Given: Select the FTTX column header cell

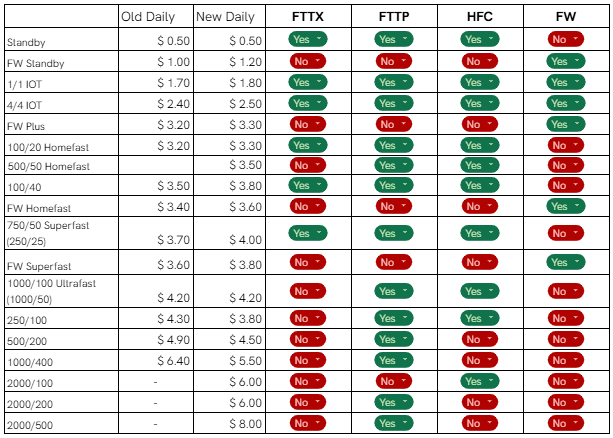Looking at the screenshot, I should coord(307,16).
